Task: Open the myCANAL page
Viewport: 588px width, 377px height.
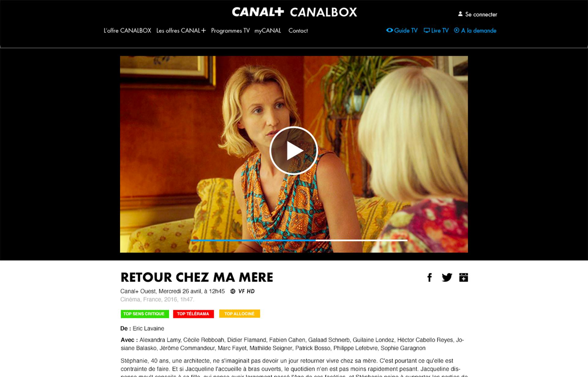Action: click(x=268, y=31)
